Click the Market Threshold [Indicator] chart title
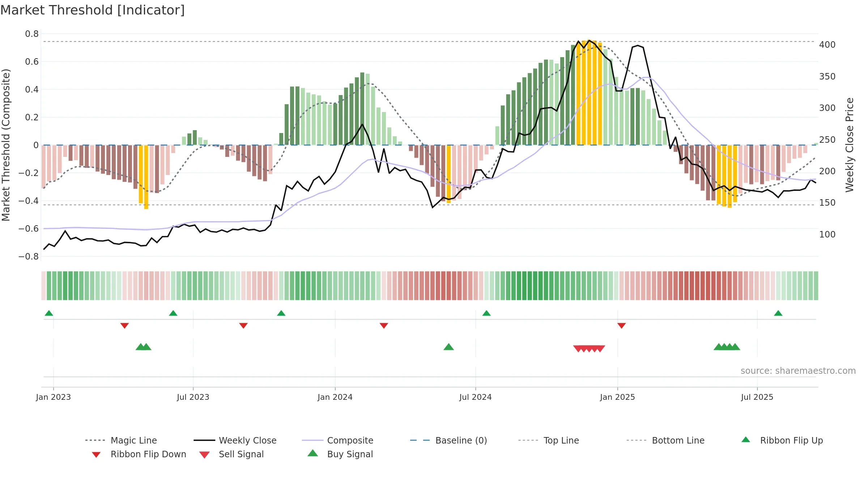This screenshot has height=488, width=868. click(x=93, y=10)
